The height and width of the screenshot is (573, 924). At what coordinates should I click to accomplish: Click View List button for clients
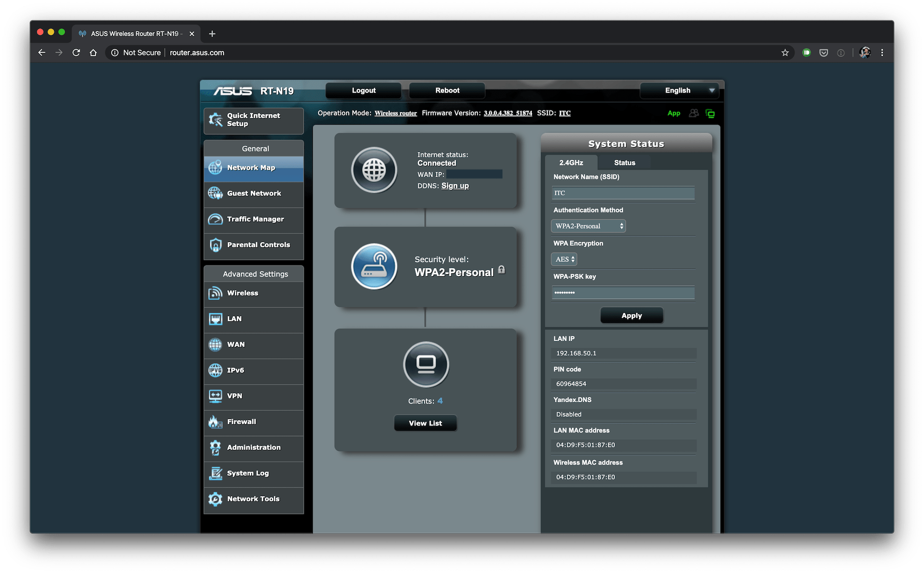[x=425, y=423]
